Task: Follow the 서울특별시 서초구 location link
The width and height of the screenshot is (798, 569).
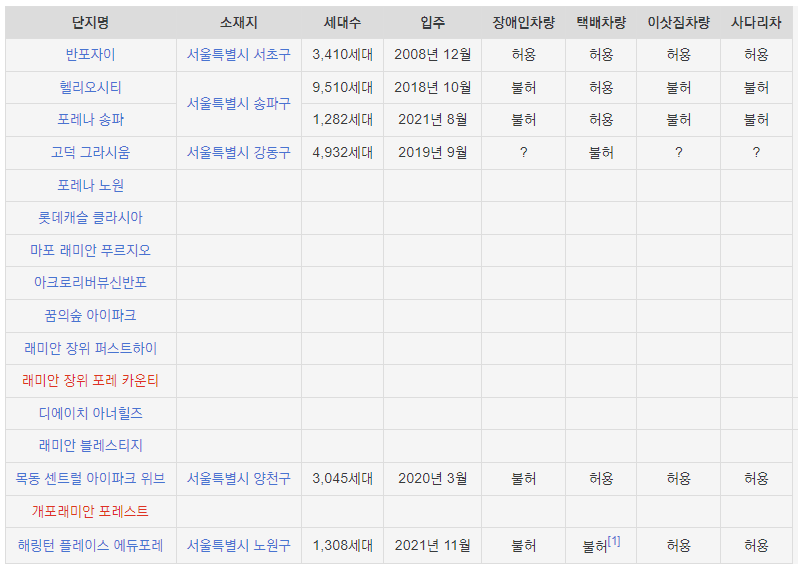Action: click(x=239, y=54)
